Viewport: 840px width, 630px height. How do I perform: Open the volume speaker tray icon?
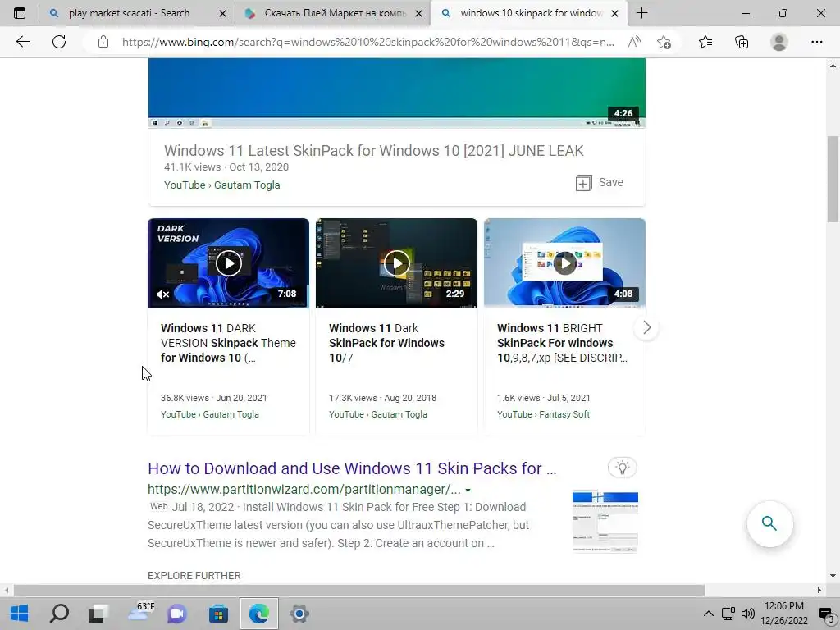coord(747,614)
